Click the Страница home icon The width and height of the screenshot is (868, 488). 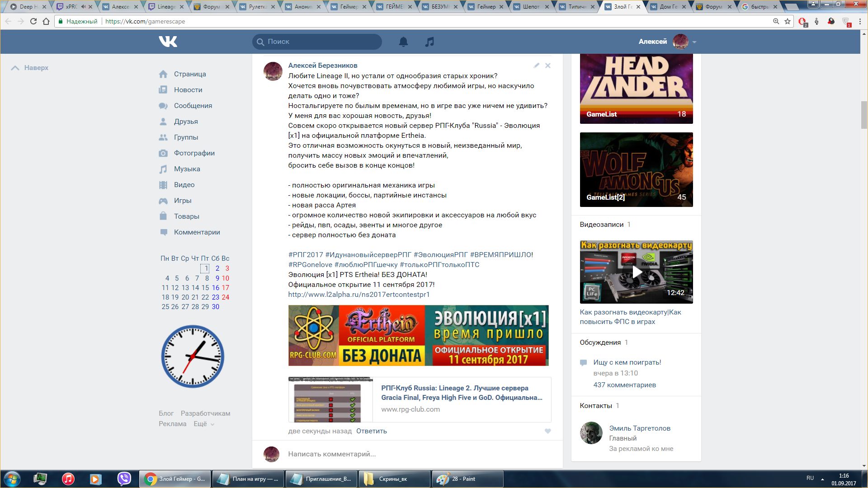pyautogui.click(x=163, y=74)
